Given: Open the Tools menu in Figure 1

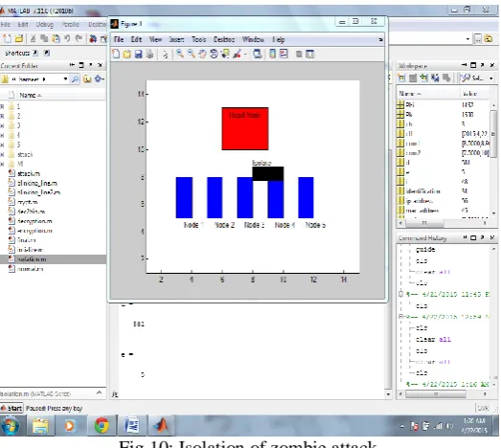Looking at the screenshot, I should (198, 39).
